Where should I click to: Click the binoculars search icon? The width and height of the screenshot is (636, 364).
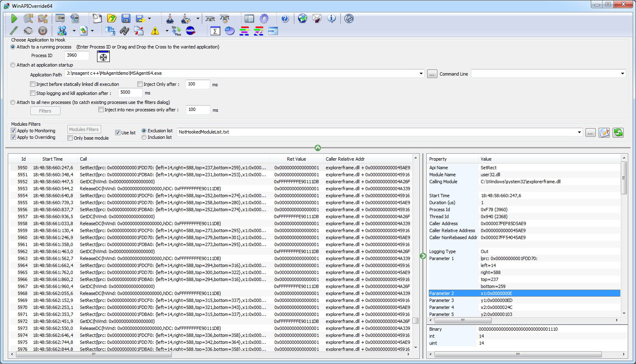(124, 31)
